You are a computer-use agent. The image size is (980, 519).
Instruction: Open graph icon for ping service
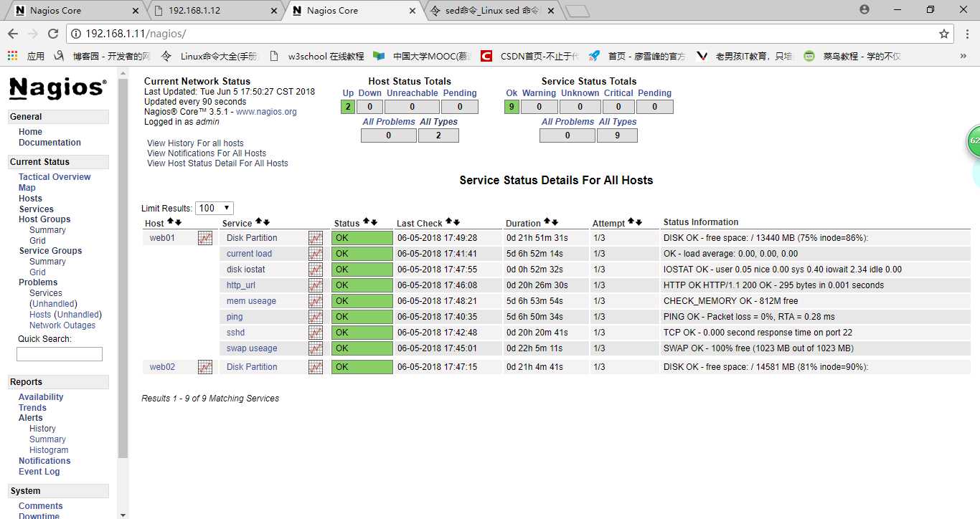tap(316, 317)
